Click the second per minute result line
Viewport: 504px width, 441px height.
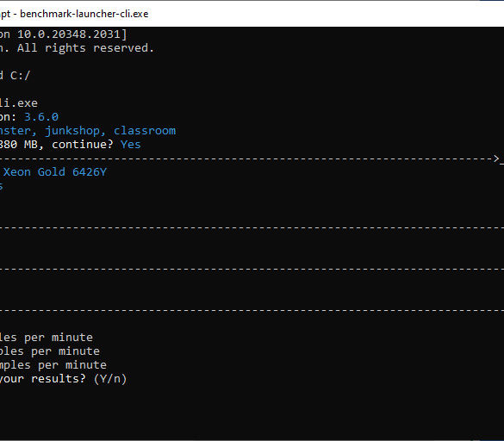(x=50, y=351)
